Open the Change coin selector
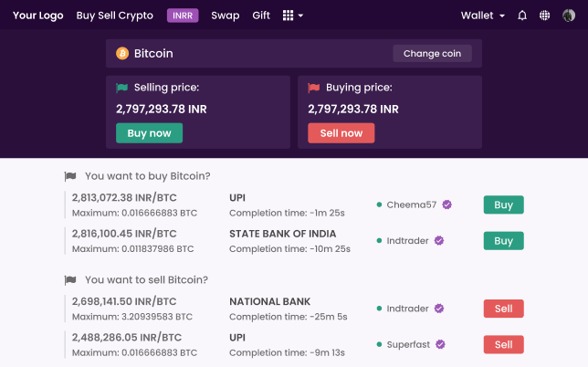Screen dimensions: 588x367 (x=432, y=54)
